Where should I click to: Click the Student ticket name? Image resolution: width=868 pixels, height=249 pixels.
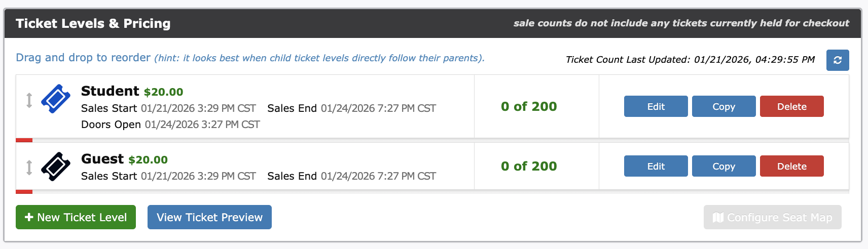110,91
